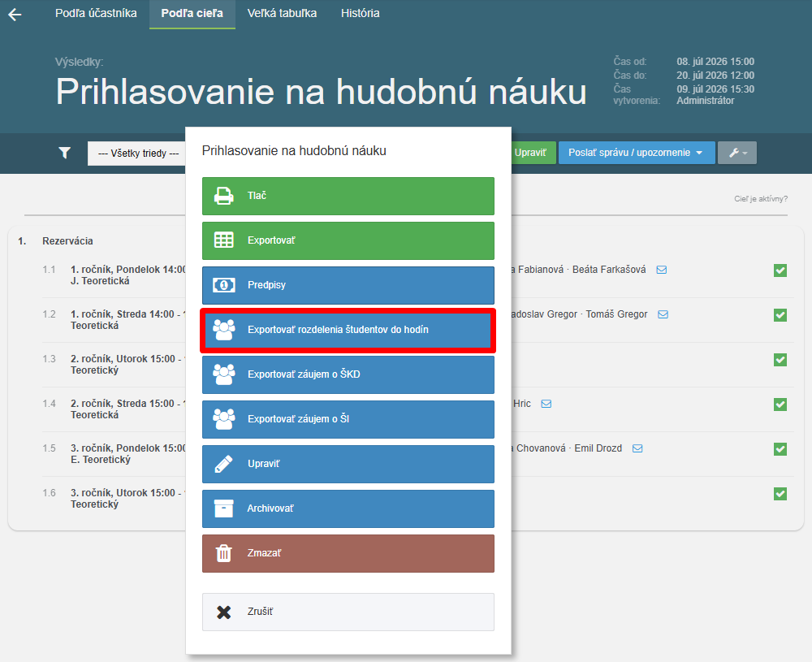This screenshot has width=812, height=662.
Task: Click the filter funnel icon
Action: tap(65, 153)
